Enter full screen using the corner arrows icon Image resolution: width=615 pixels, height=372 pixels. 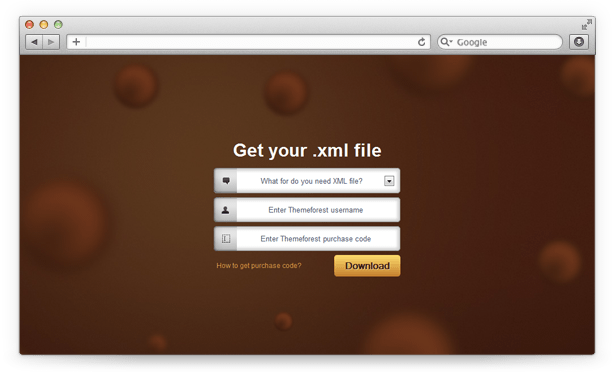pyautogui.click(x=586, y=24)
